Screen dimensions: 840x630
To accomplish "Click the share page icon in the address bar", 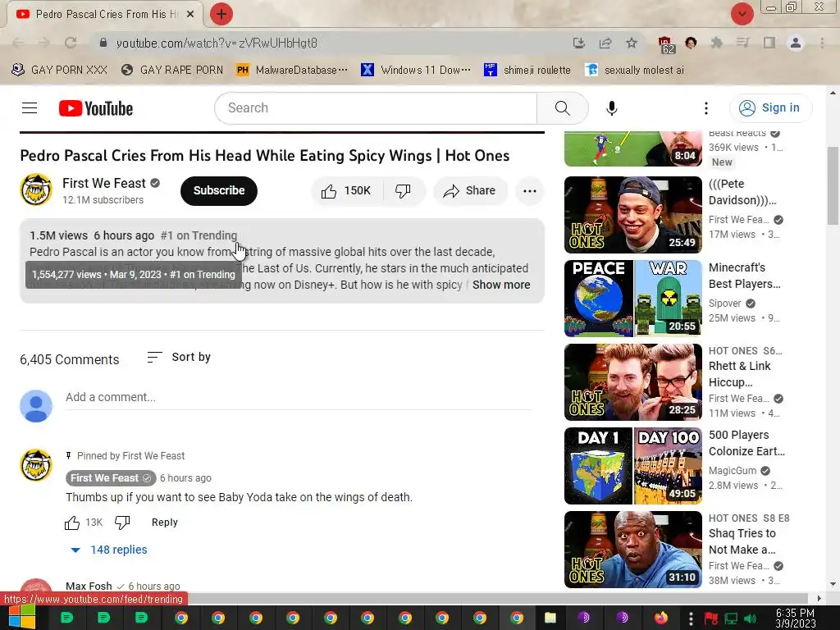I will click(605, 43).
